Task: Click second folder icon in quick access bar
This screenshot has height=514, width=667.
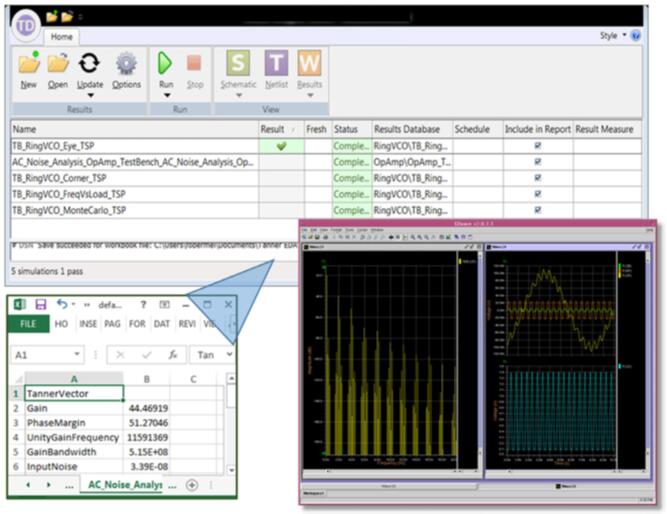Action: (67, 16)
